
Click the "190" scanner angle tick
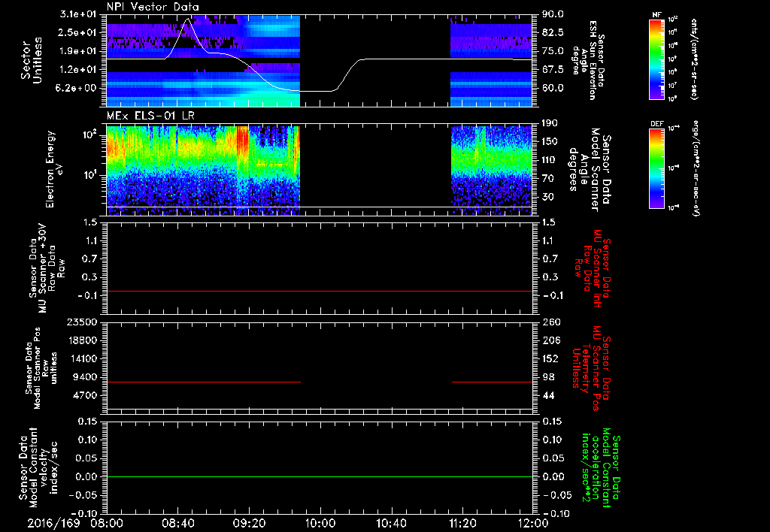(550, 123)
